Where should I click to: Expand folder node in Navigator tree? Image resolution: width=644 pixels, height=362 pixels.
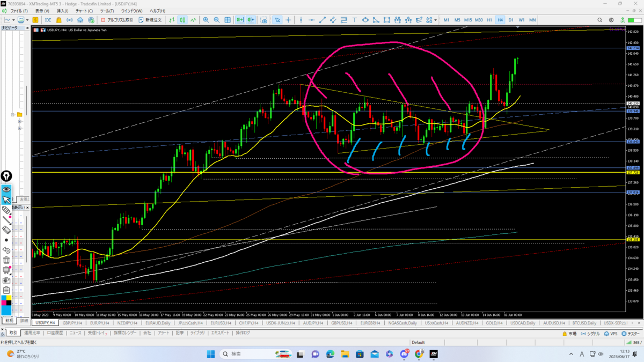12,114
